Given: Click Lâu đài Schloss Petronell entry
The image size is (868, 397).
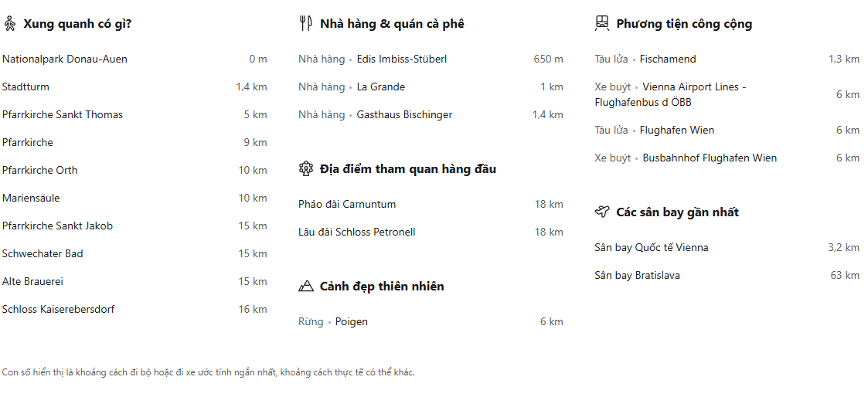Looking at the screenshot, I should 356,232.
